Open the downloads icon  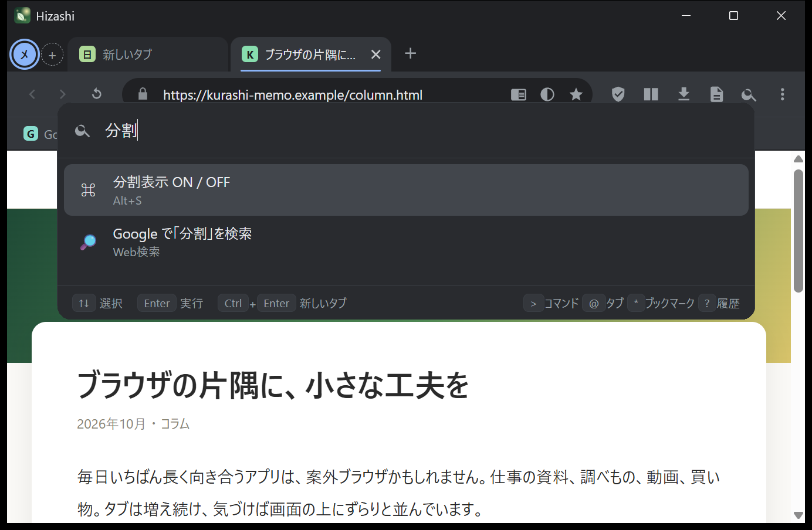684,94
